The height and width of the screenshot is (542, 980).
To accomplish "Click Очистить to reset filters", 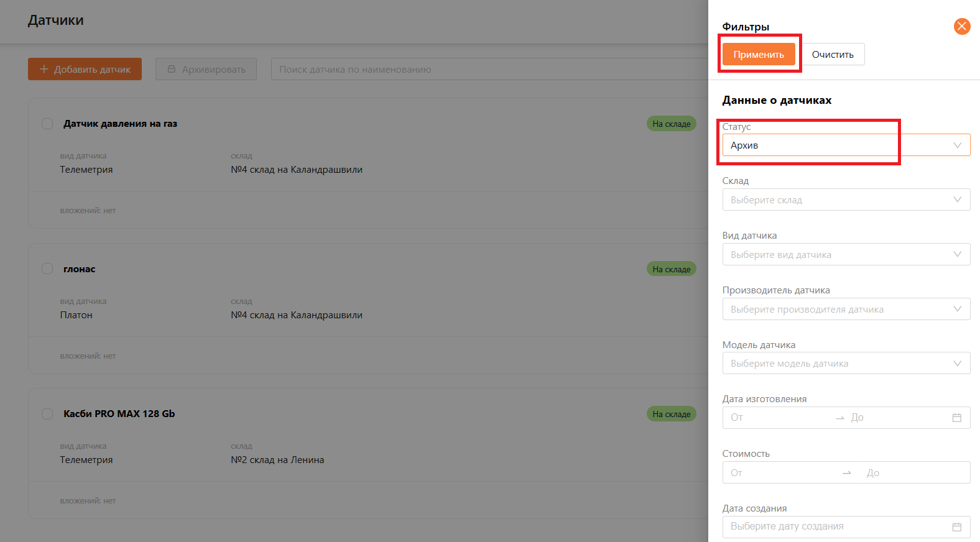I will coord(832,54).
